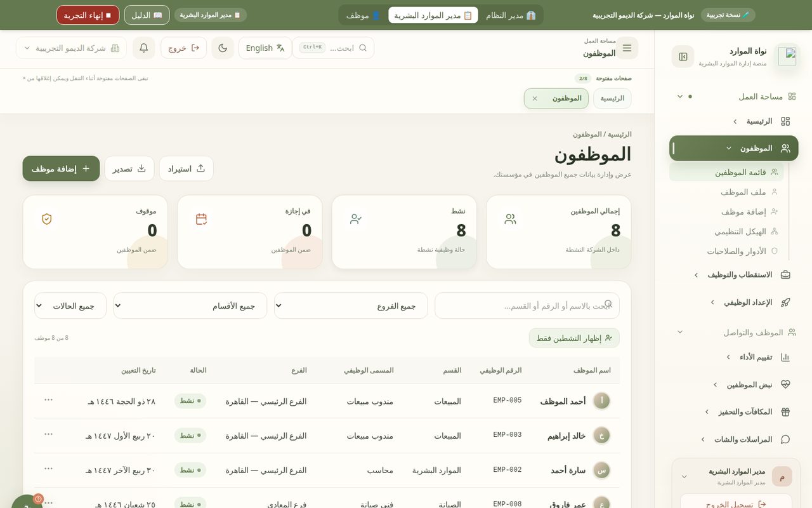Focus the employee search field

pyautogui.click(x=527, y=305)
